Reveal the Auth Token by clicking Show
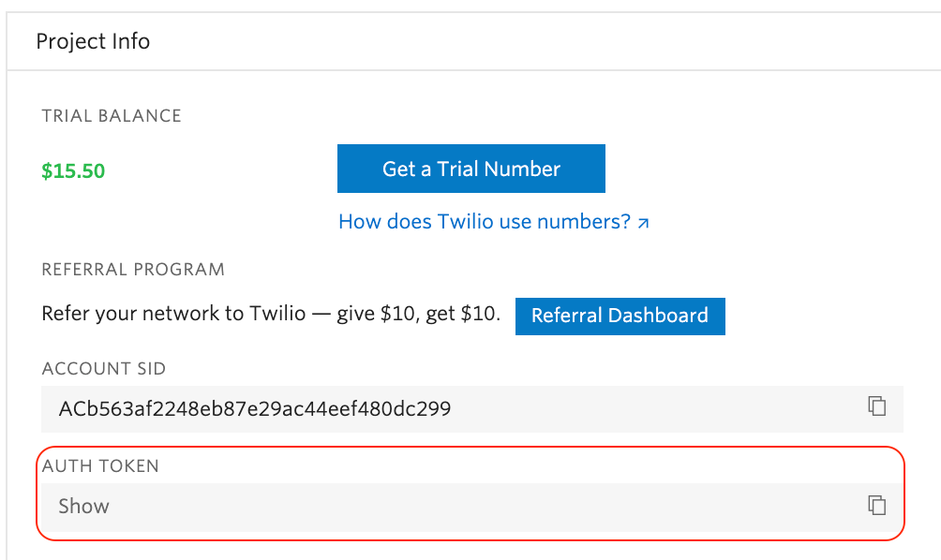The image size is (941, 560). tap(83, 506)
